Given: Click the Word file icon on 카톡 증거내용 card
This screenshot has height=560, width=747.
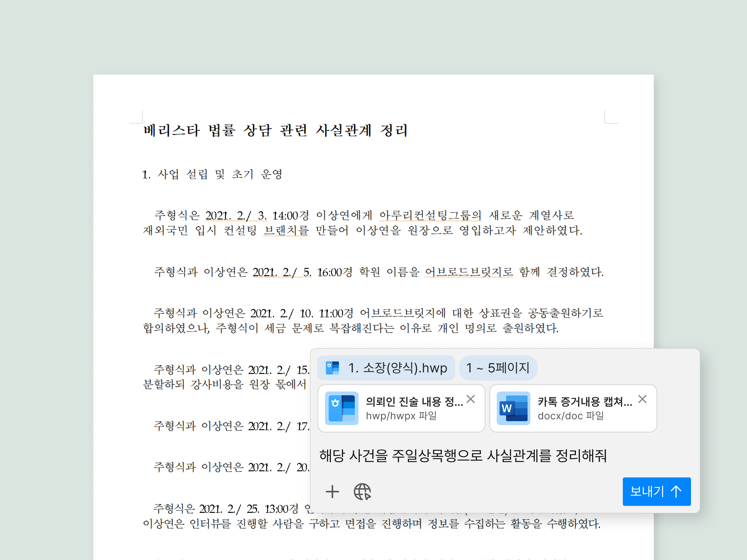Looking at the screenshot, I should (x=513, y=408).
